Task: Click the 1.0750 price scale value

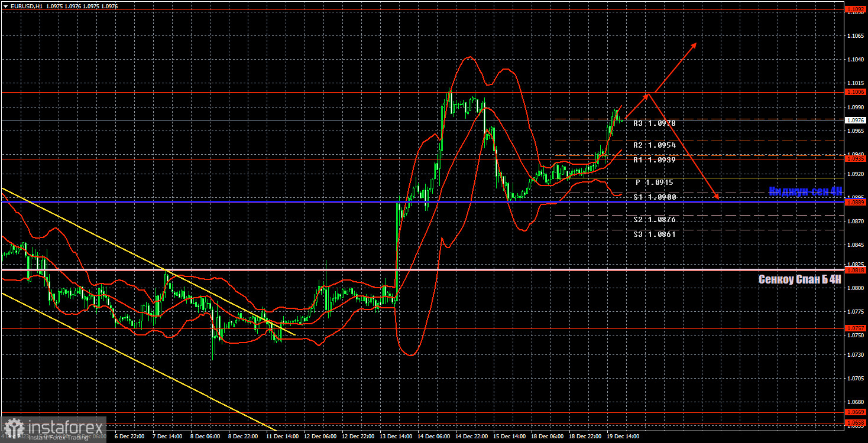Action: point(856,335)
